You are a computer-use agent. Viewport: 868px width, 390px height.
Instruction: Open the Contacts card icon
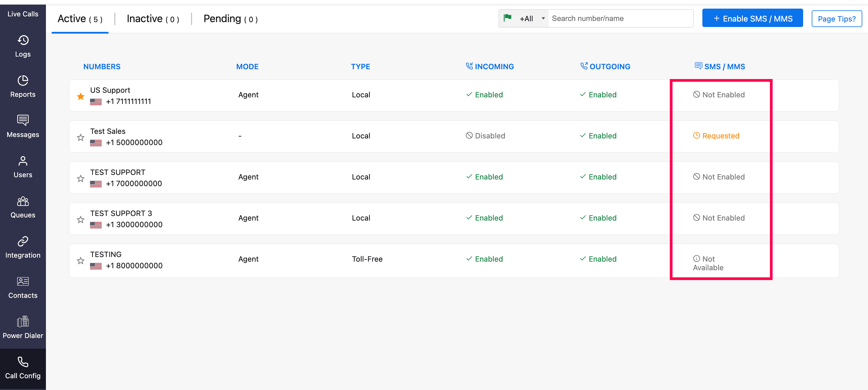[x=23, y=281]
